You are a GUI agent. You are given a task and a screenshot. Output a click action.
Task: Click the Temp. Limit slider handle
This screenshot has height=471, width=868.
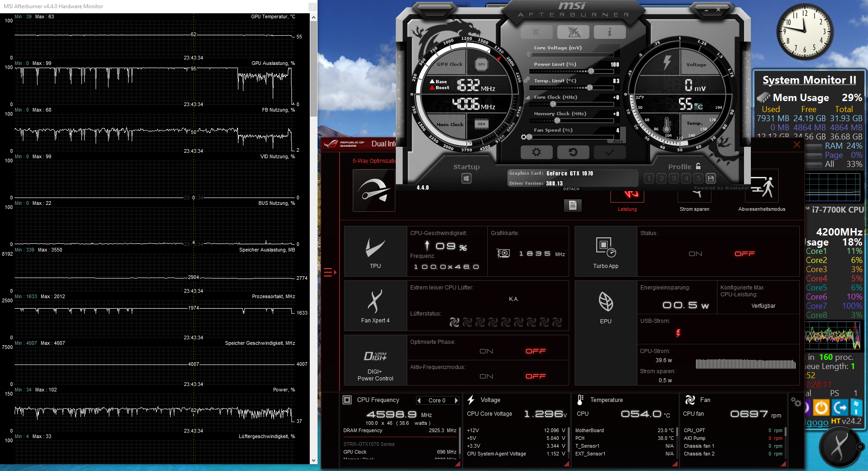pyautogui.click(x=589, y=88)
